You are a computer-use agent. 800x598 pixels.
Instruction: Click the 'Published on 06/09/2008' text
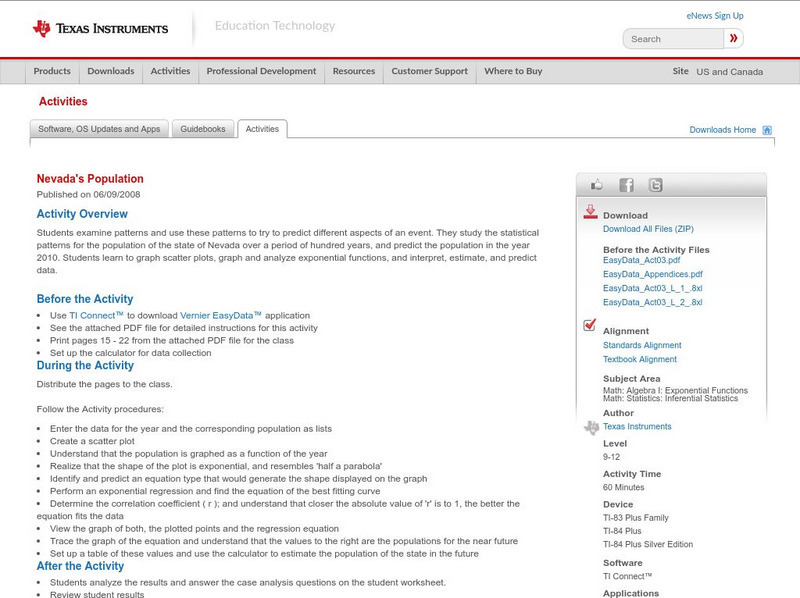click(88, 195)
